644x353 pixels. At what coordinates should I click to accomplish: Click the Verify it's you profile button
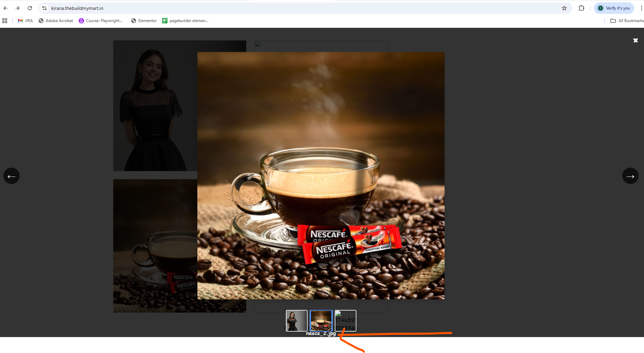(x=614, y=8)
